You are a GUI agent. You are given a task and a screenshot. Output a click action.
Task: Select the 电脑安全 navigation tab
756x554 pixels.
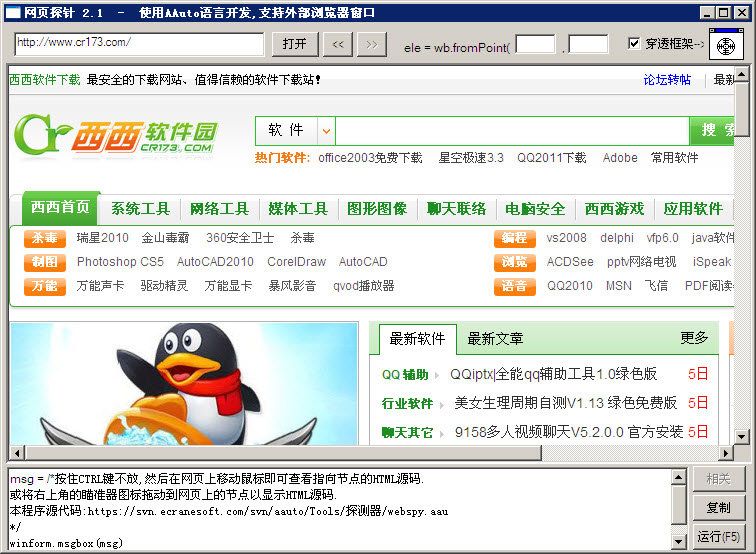pyautogui.click(x=535, y=209)
